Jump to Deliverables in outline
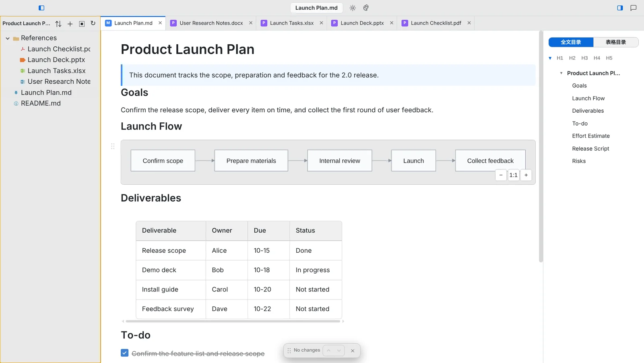 click(588, 111)
